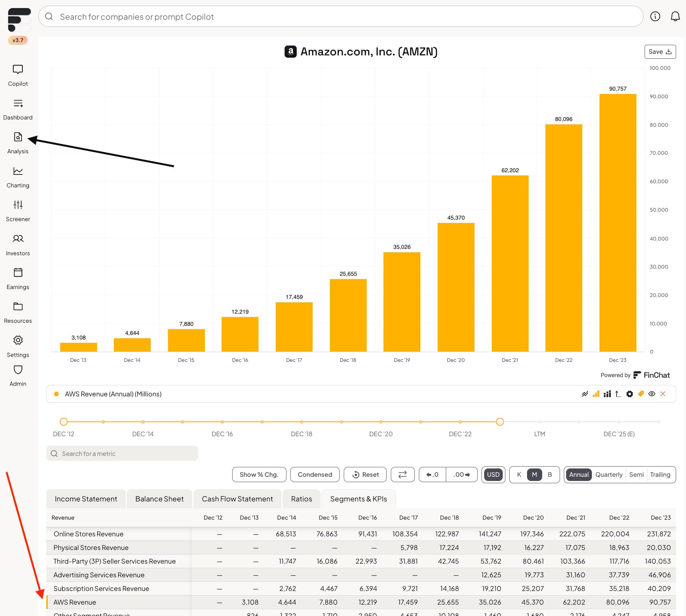
Task: Select Third-Party (3P) Seller Services Revenue row
Action: 361,561
